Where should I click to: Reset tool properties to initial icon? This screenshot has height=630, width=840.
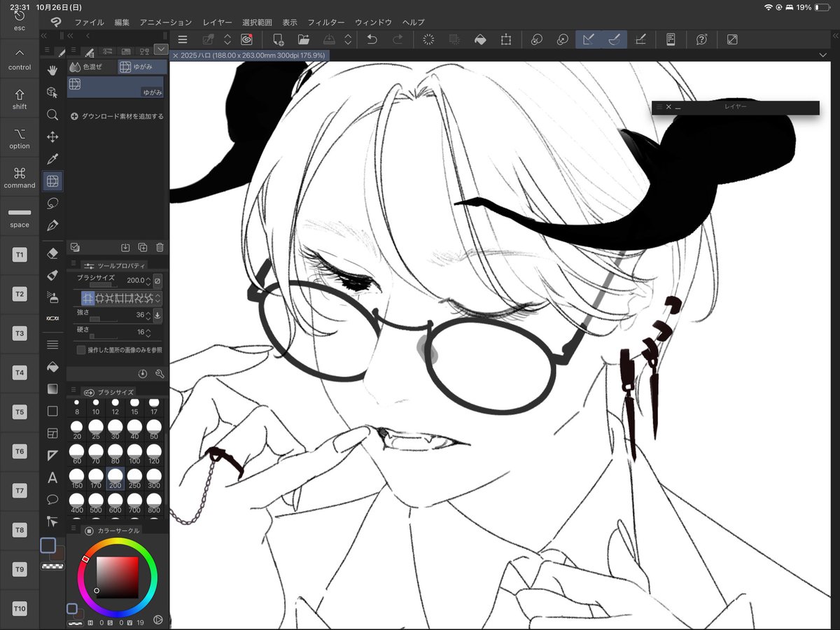(143, 374)
